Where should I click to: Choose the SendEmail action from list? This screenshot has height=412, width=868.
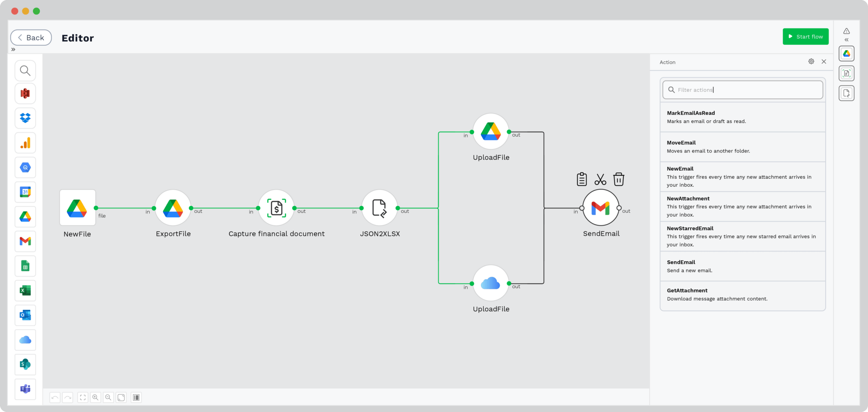click(x=742, y=266)
